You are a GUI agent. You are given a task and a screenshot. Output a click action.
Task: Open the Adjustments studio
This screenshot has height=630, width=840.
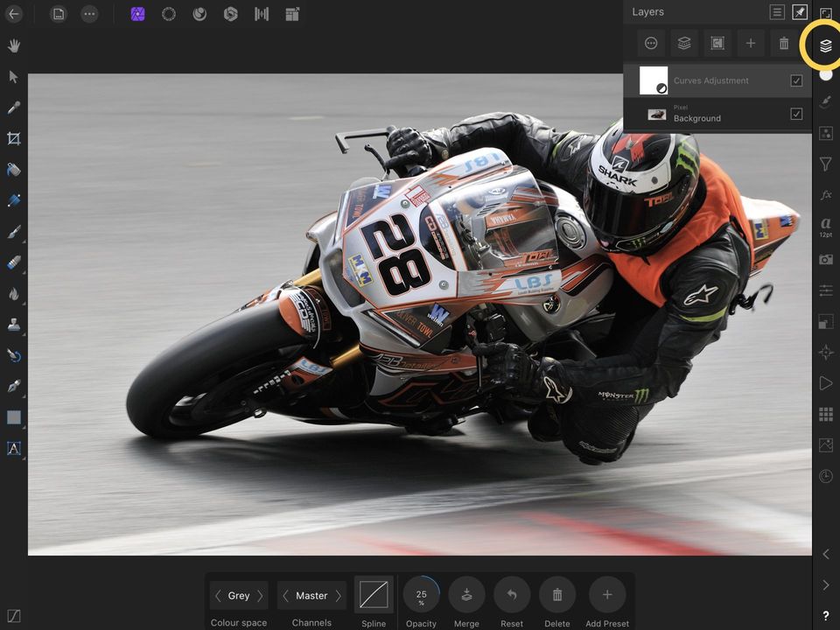[825, 133]
